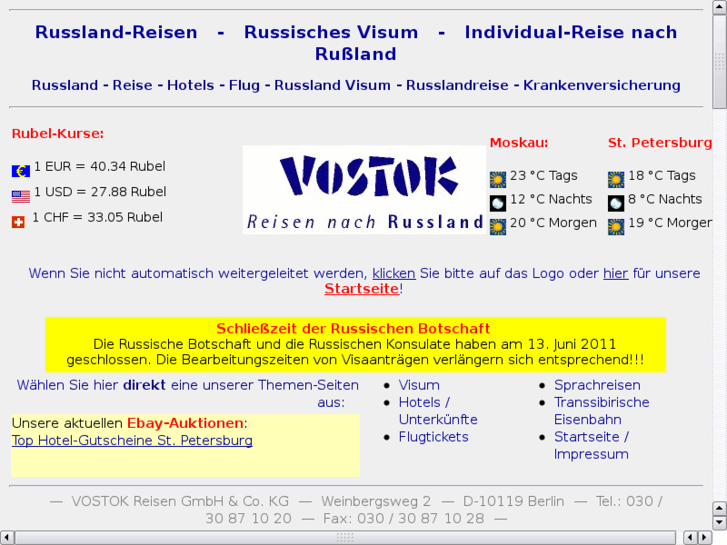
Task: Click '1 CHF = 33.05 Rubel' text
Action: pos(97,218)
